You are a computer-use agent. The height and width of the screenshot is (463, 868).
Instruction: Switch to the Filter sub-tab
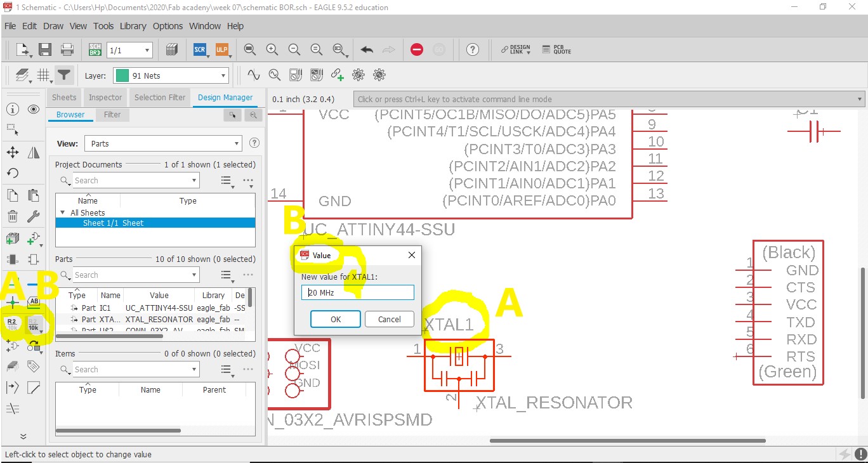112,115
